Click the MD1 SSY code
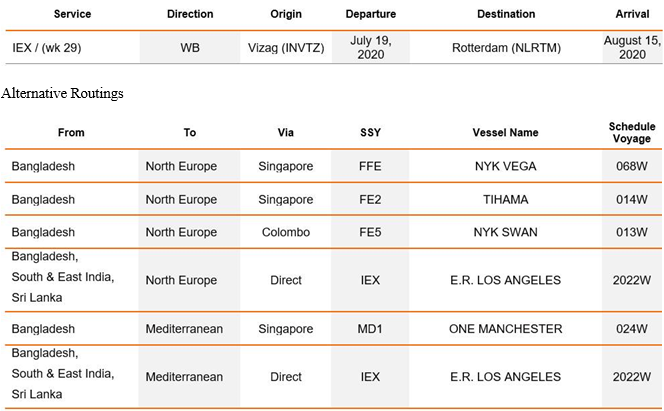This screenshot has height=411, width=664. point(370,328)
